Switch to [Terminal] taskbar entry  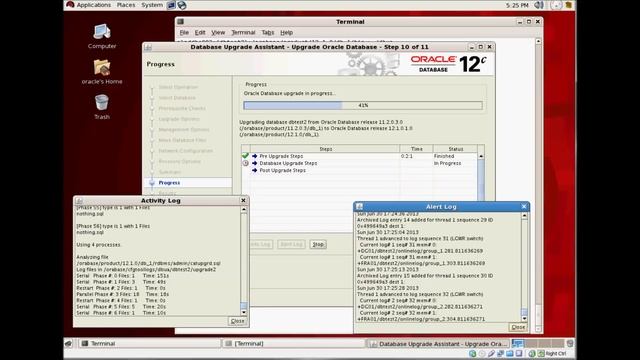point(293,344)
